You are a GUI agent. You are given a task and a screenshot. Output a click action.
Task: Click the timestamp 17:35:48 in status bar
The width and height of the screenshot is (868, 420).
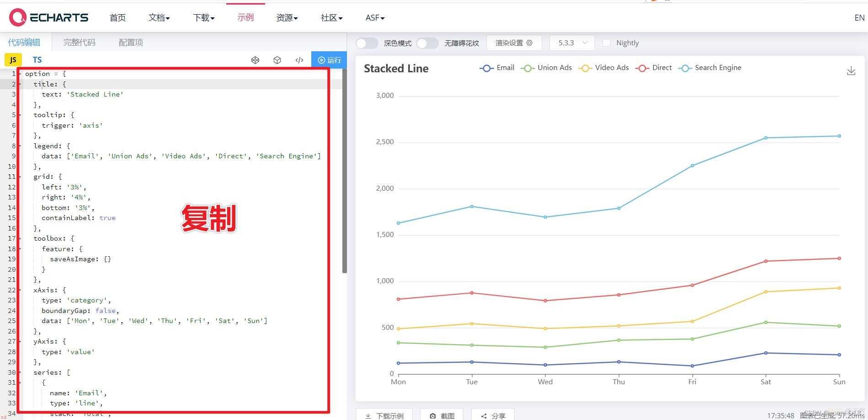click(781, 415)
